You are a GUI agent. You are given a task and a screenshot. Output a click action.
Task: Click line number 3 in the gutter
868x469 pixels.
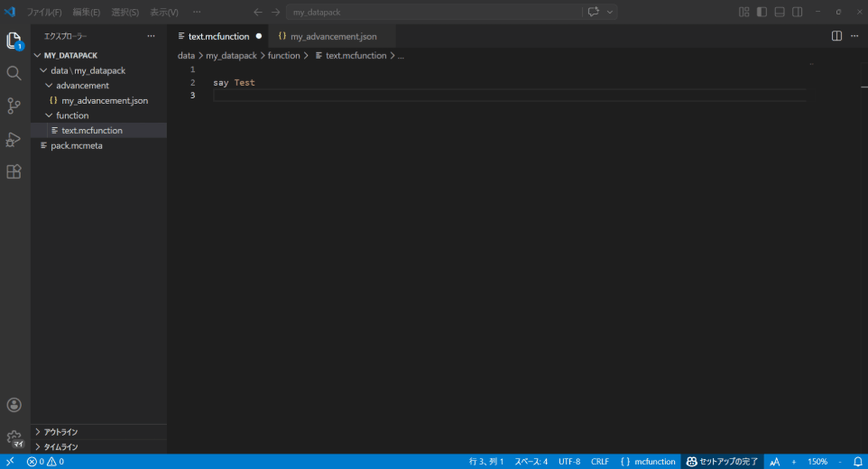(193, 95)
